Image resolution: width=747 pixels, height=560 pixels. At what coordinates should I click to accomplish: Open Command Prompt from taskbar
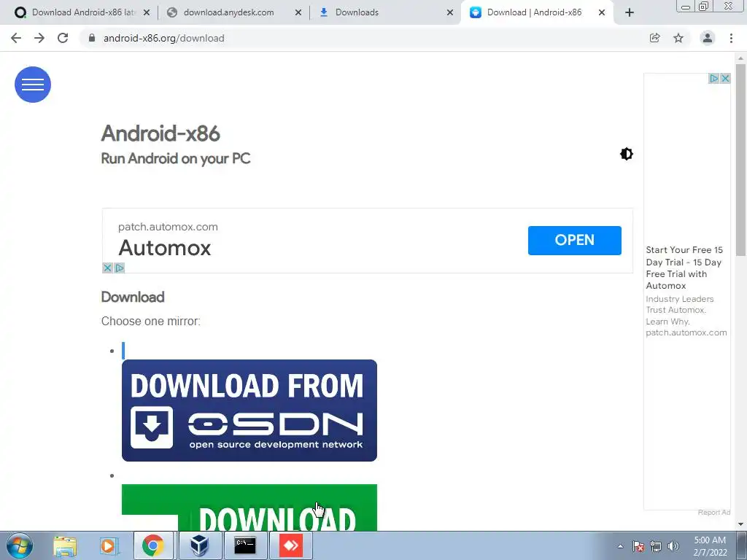(245, 545)
